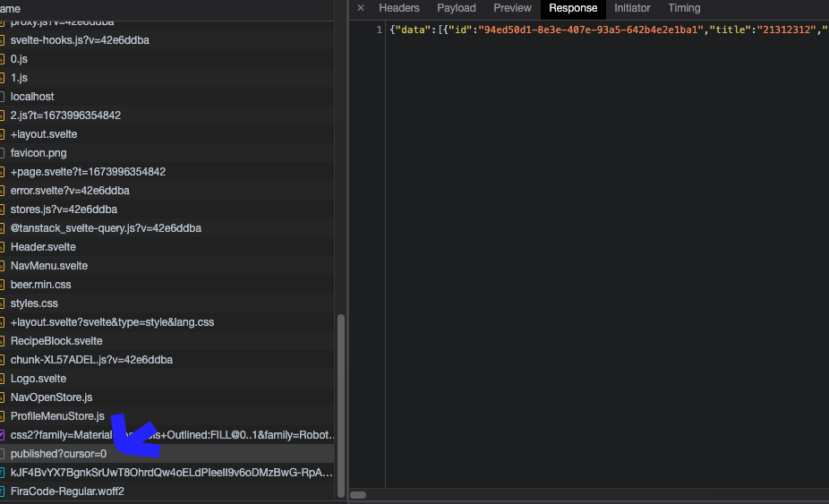
Task: Select the kJF4BvYX7BgnkSrUwT8OhrdQw font request
Action: pos(167,472)
